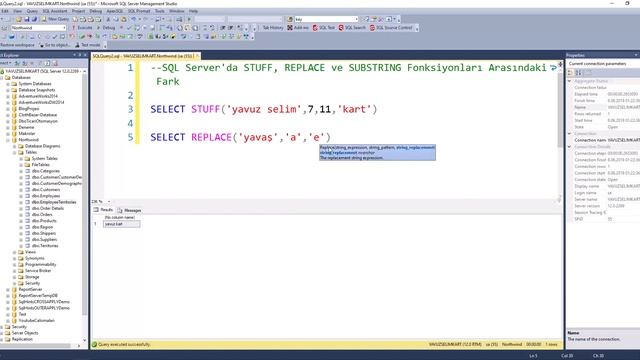The image size is (640, 360).
Task: Select the dbo.Products table
Action: (x=44, y=221)
